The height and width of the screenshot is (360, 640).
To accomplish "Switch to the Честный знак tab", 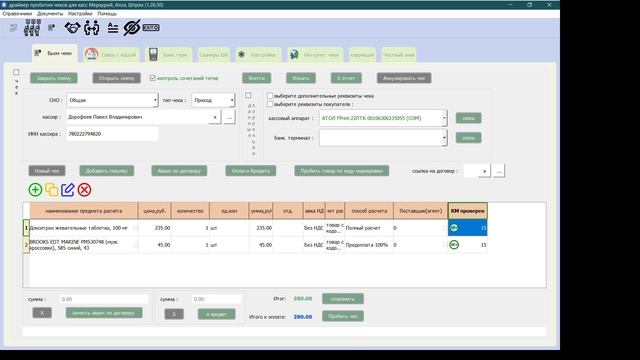I will point(399,55).
